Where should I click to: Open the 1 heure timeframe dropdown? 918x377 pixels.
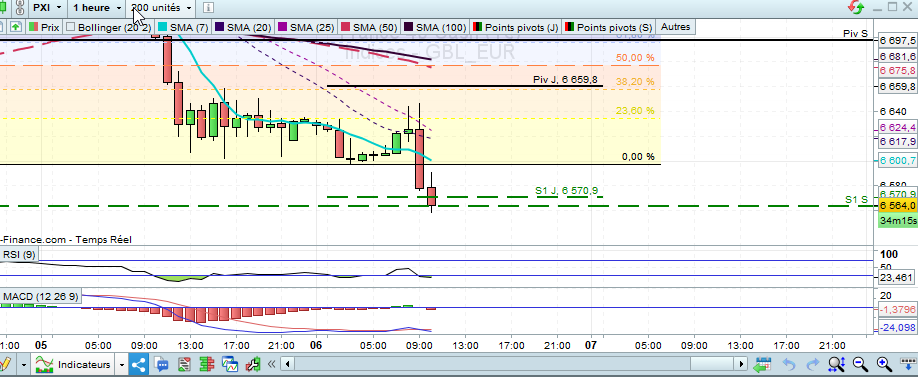click(98, 8)
